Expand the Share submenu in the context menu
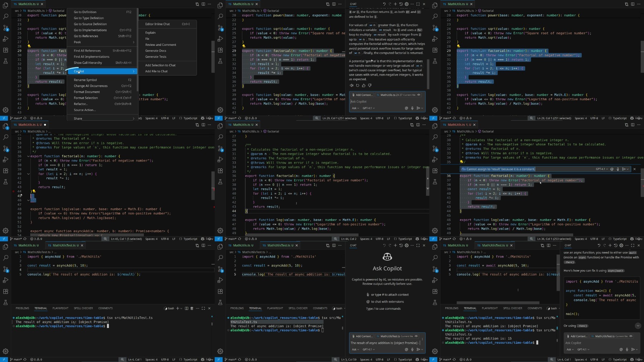This screenshot has height=362, width=644. tap(103, 119)
